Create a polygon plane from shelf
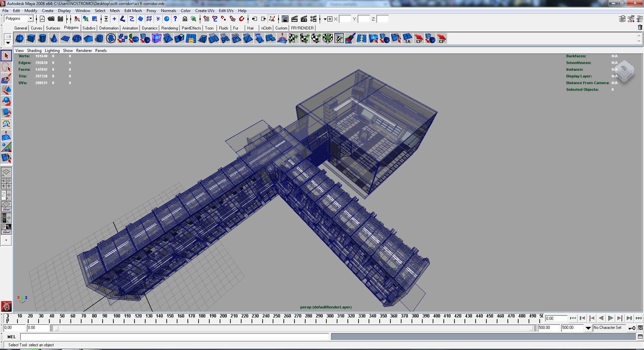 (65, 39)
